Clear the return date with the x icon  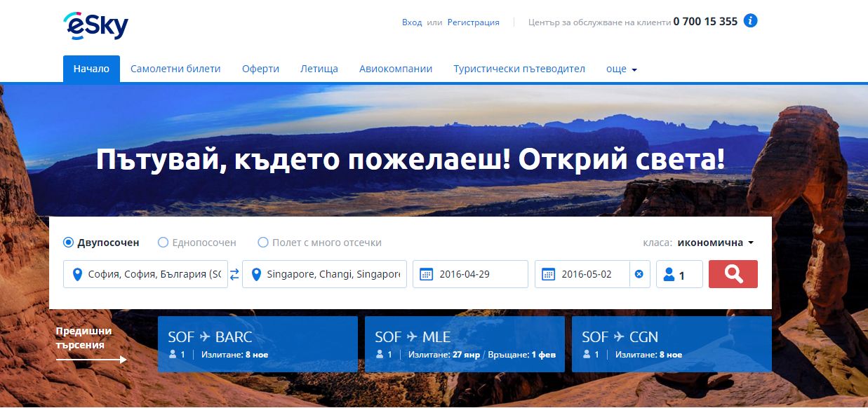click(639, 274)
